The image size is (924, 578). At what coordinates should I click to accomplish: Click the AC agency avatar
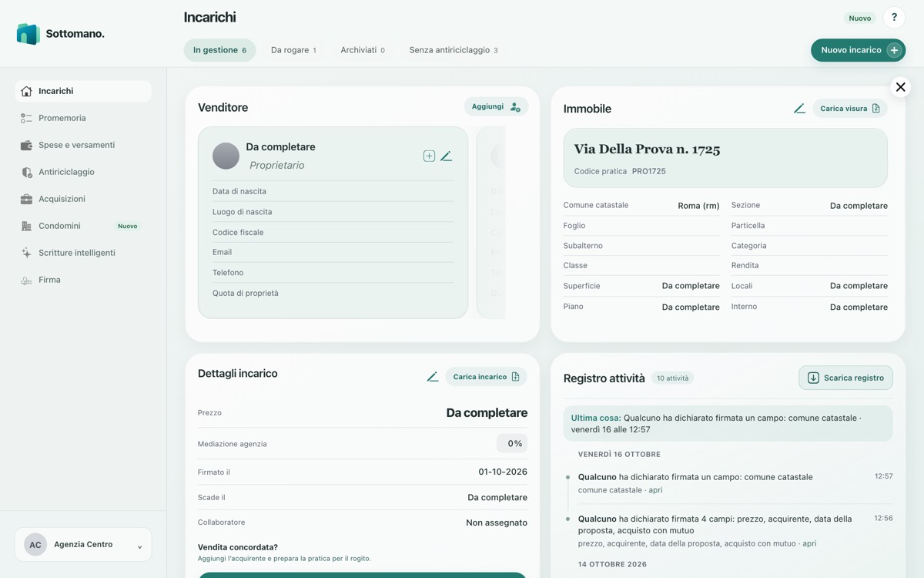tap(35, 545)
